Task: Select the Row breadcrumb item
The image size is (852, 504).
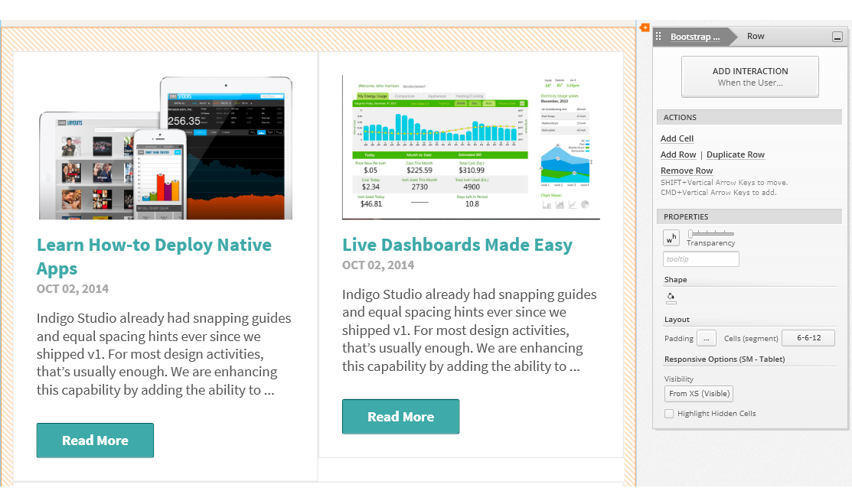Action: coord(756,36)
